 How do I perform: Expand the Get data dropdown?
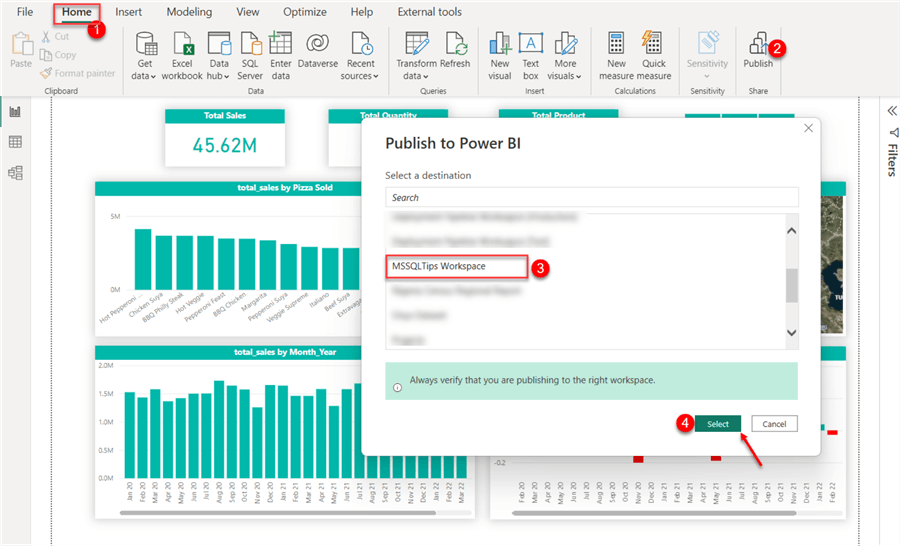click(153, 76)
